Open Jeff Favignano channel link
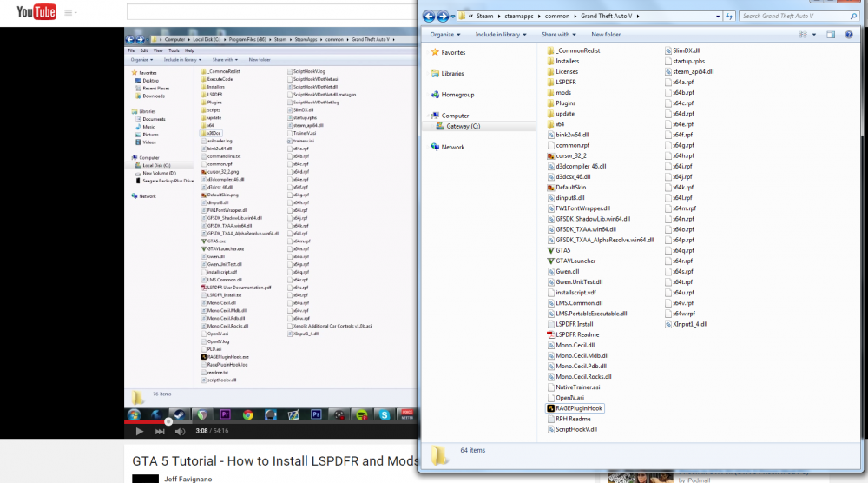Viewport: 868px width, 483px height. [187, 480]
